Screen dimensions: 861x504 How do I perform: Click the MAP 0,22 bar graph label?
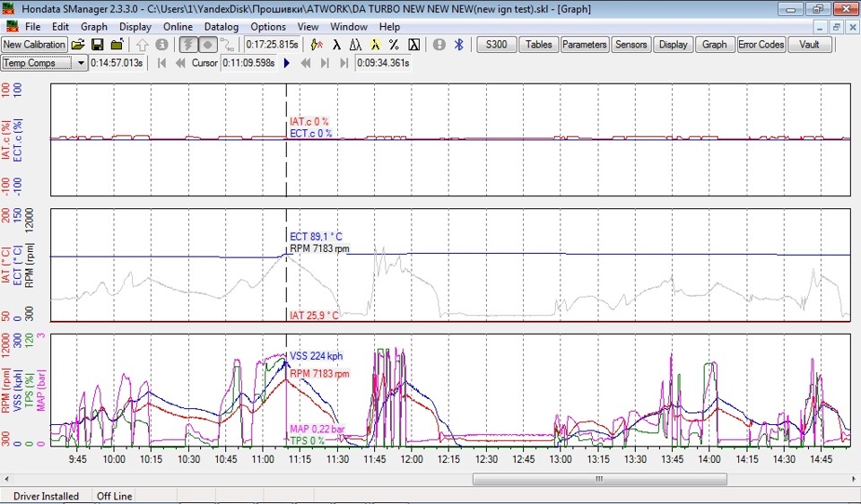tap(317, 430)
